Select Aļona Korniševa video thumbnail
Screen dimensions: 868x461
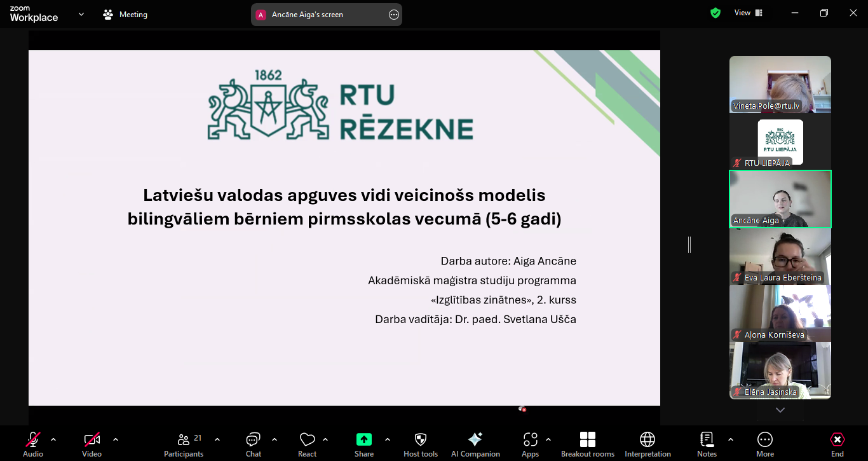click(780, 313)
